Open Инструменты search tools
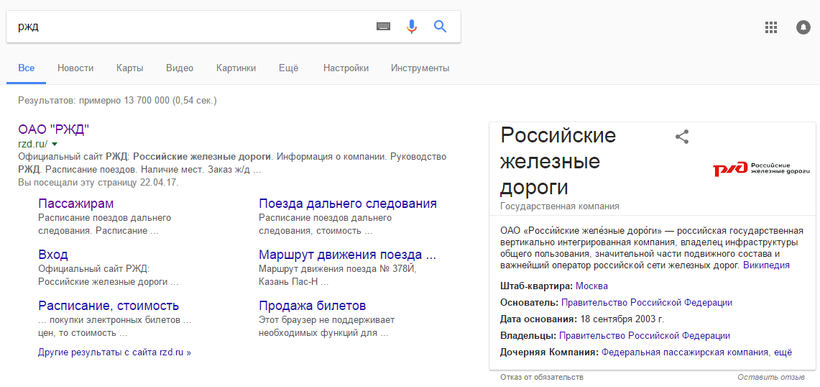 pyautogui.click(x=420, y=68)
